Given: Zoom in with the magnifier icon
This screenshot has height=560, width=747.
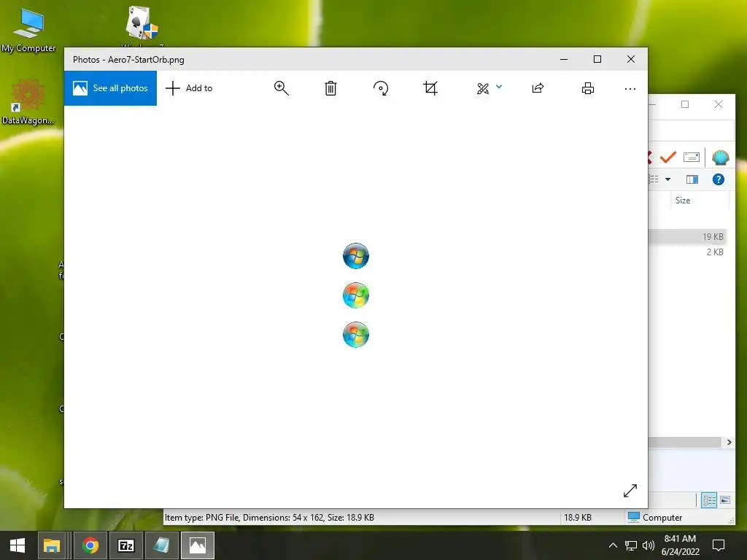Looking at the screenshot, I should pos(281,88).
